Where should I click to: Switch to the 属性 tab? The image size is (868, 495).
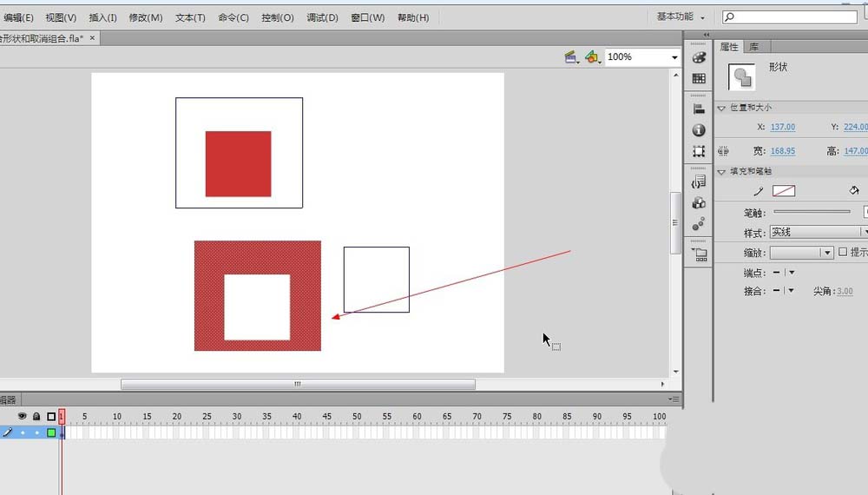(x=729, y=47)
